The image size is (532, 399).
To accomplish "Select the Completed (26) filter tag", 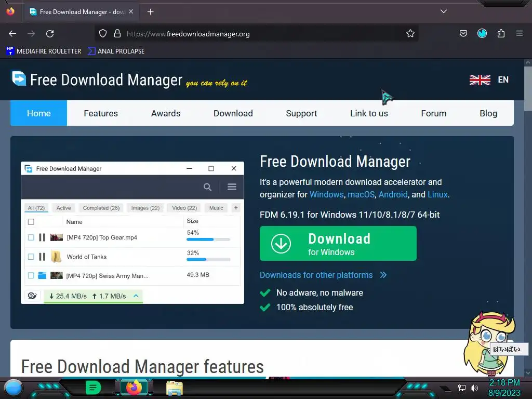I will coord(101,208).
